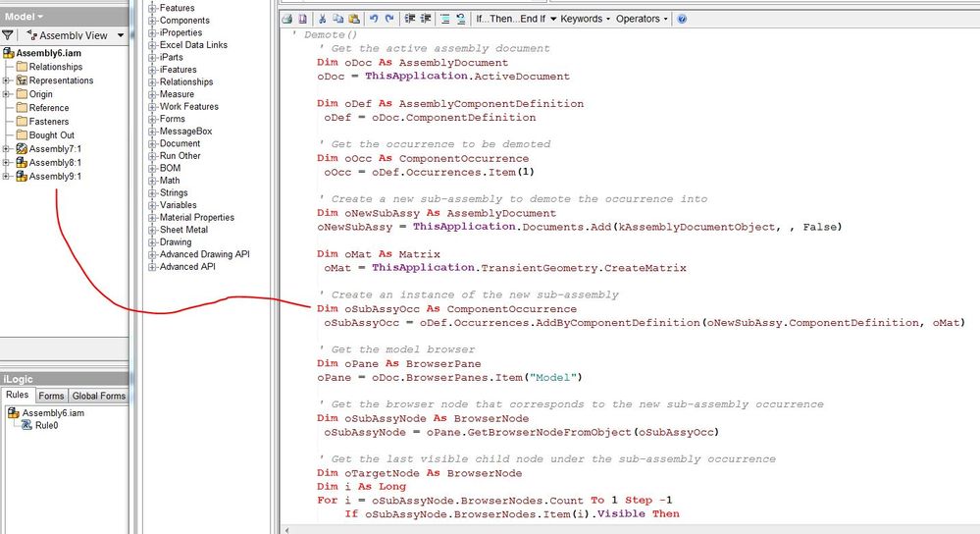Image resolution: width=980 pixels, height=534 pixels.
Task: Click the Bought Out folder icon
Action: 22,135
